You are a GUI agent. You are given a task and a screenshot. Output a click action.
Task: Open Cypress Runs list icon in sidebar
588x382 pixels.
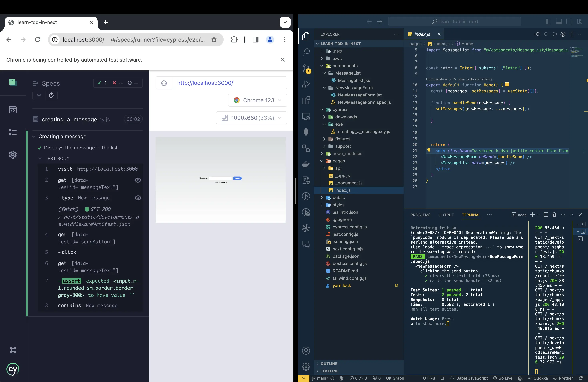tap(13, 132)
